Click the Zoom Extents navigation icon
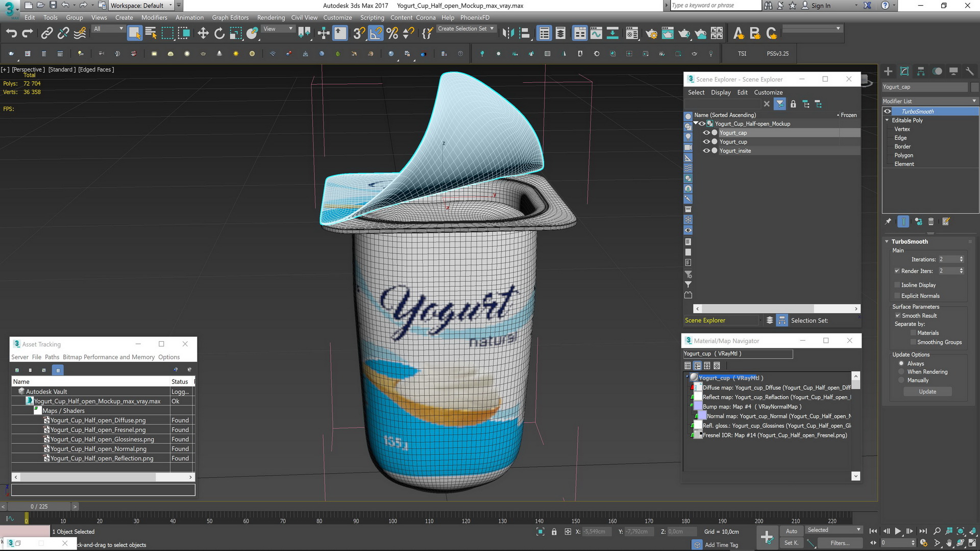 [960, 532]
